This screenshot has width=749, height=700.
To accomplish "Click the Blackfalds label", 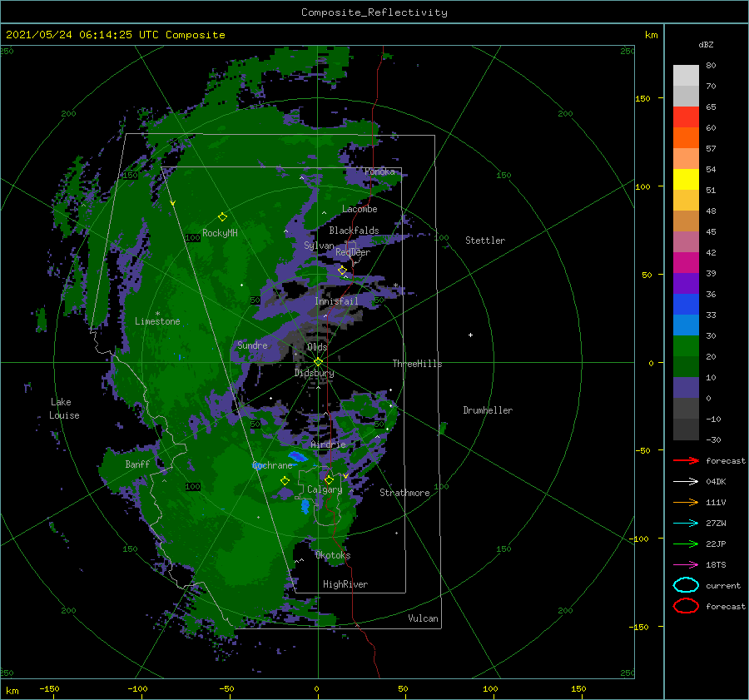I will pyautogui.click(x=354, y=231).
